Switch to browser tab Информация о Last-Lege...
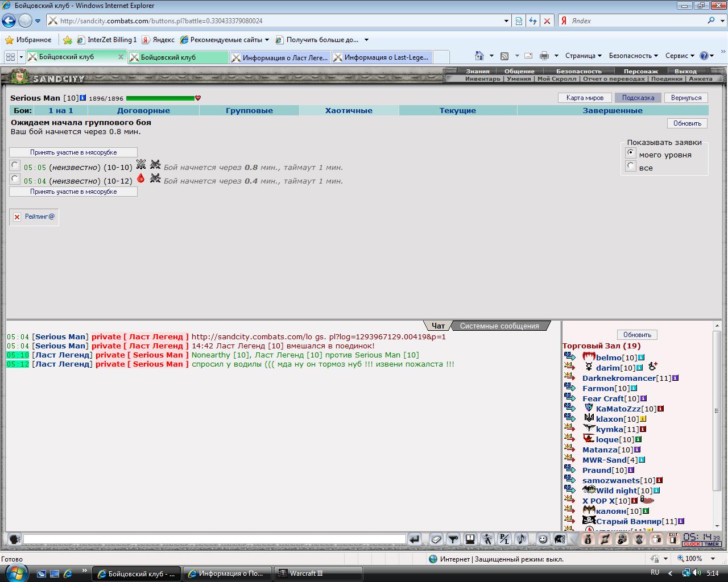 click(382, 57)
